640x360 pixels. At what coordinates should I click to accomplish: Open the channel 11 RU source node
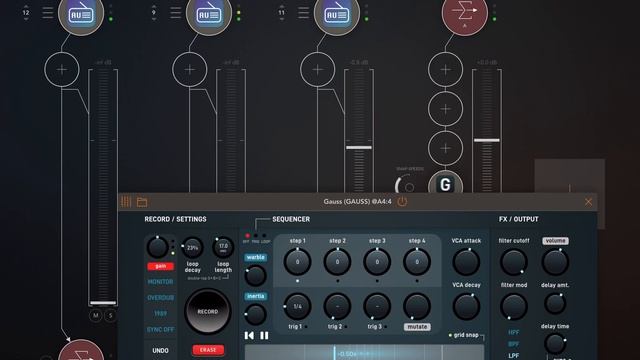pos(337,13)
